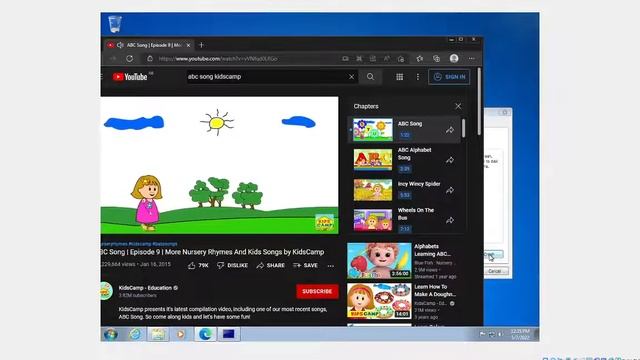The width and height of the screenshot is (640, 360).
Task: Go to the YouTube home logo
Action: click(130, 77)
